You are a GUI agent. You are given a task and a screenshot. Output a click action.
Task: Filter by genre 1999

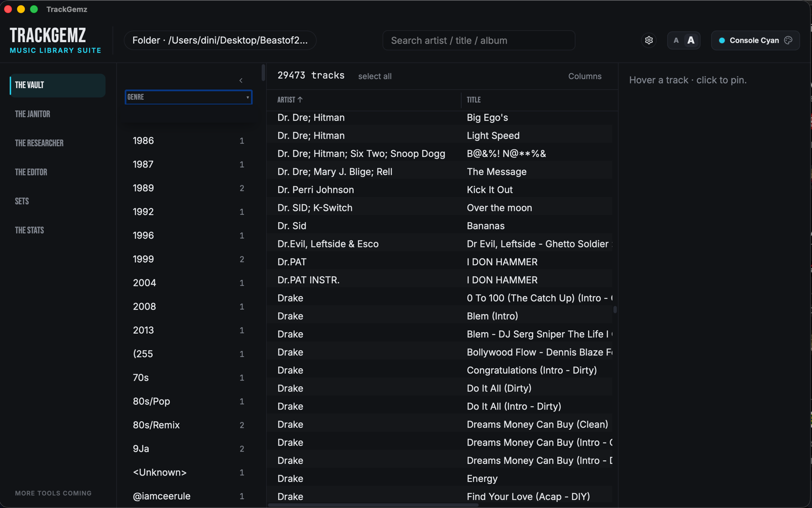click(x=188, y=259)
